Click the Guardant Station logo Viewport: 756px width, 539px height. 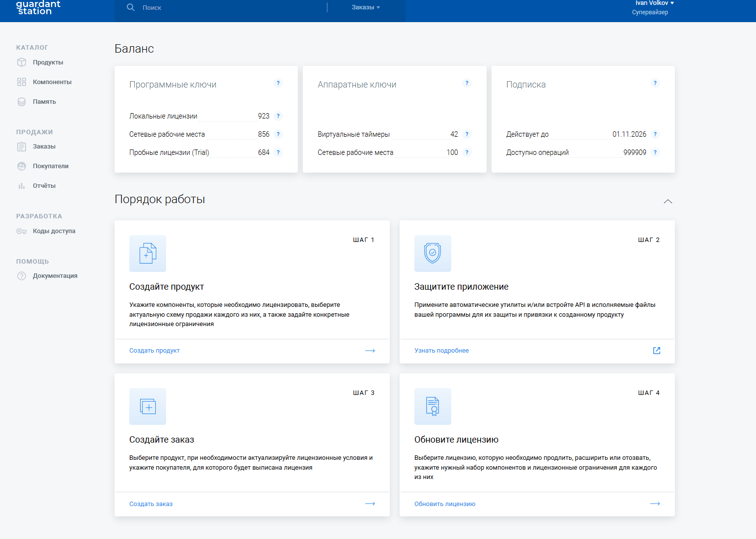coord(38,7)
